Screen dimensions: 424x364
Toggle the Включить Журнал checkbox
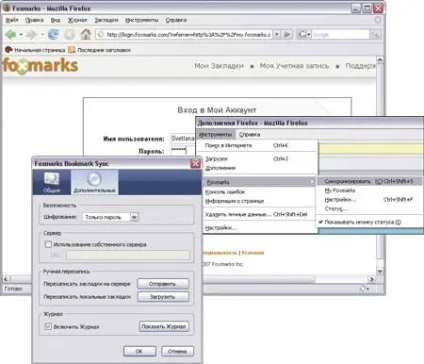pos(48,327)
